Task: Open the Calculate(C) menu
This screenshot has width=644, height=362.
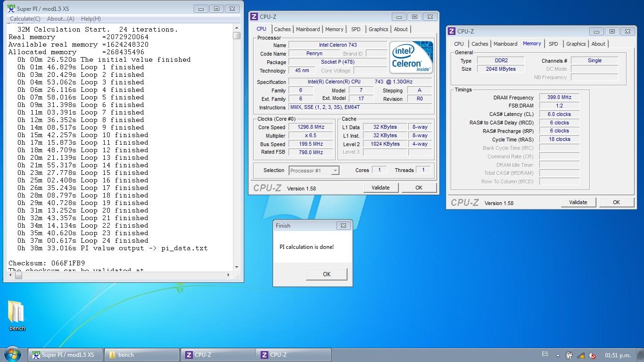Action: coord(25,19)
